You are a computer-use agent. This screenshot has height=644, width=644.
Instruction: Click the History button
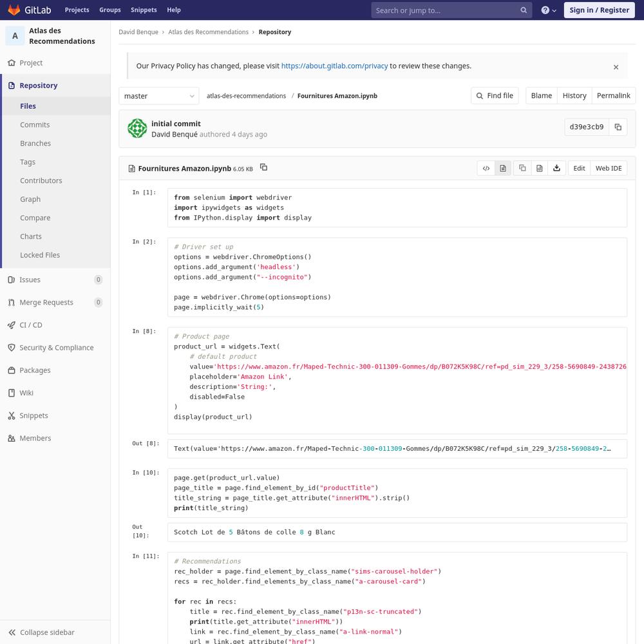point(574,96)
